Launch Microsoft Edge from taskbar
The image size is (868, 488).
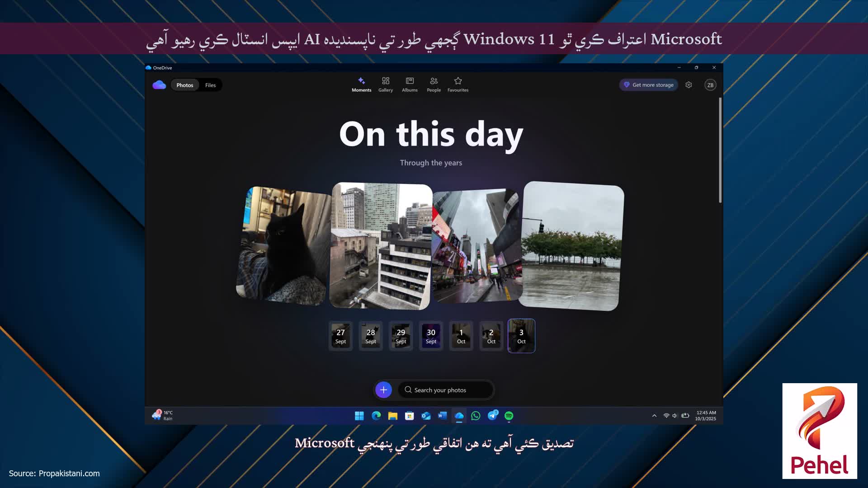coord(376,416)
